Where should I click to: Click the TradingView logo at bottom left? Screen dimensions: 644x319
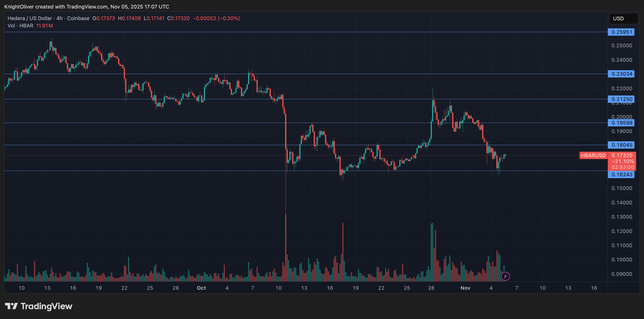click(39, 306)
